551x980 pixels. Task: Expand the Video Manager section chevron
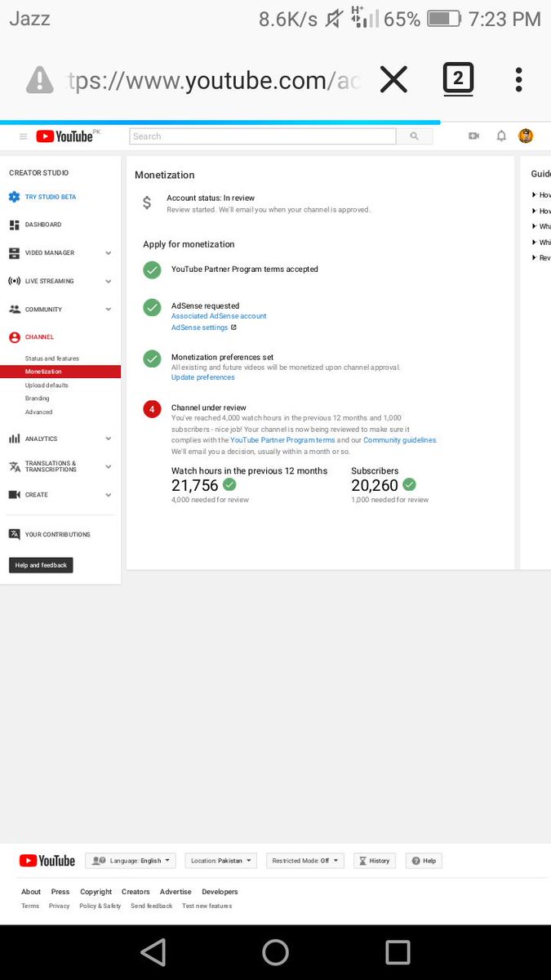109,253
